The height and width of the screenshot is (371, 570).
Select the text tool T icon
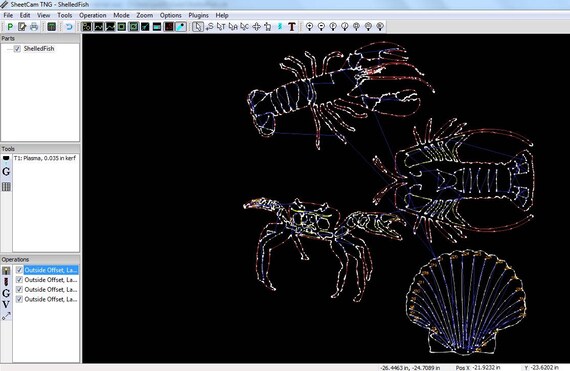tap(292, 27)
